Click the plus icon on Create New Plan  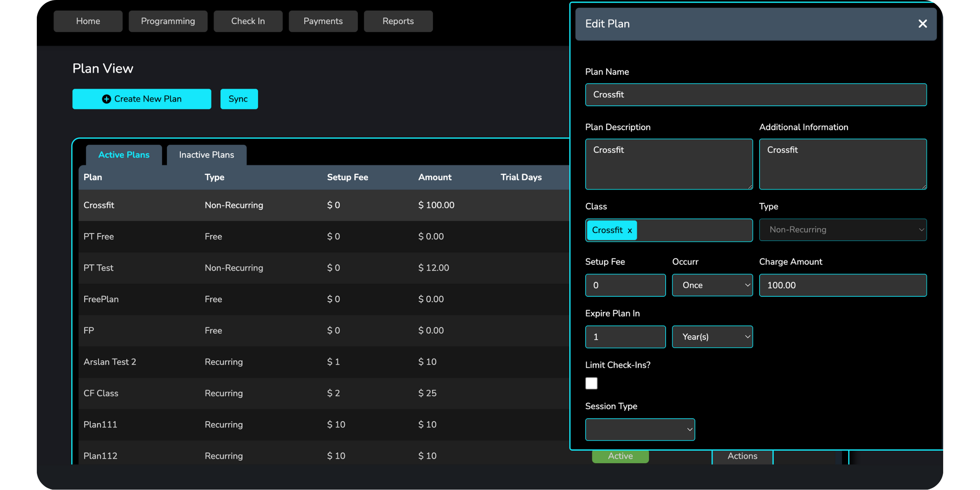pos(106,99)
